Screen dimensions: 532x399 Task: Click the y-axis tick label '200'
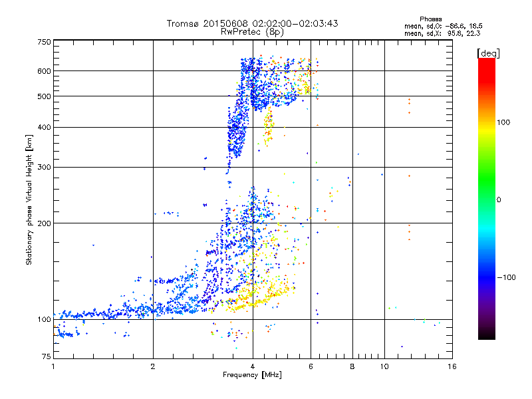pos(45,223)
